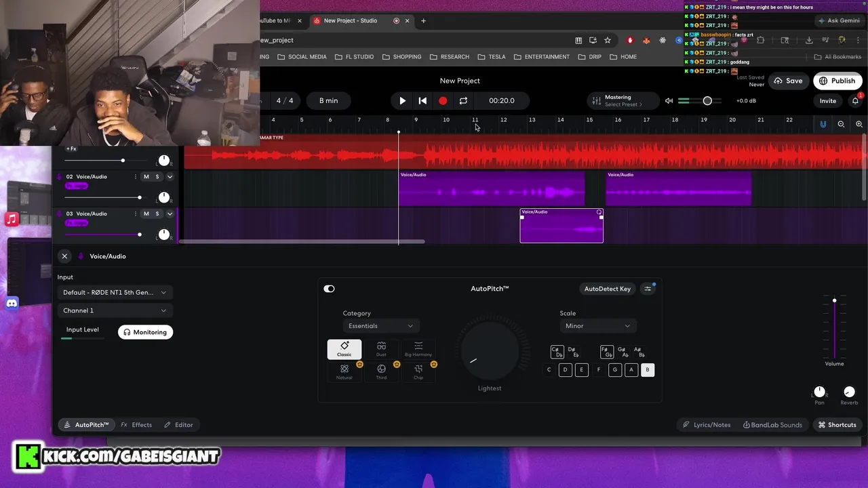This screenshot has height=488, width=868.
Task: Zoom out the timeline
Action: click(x=841, y=124)
